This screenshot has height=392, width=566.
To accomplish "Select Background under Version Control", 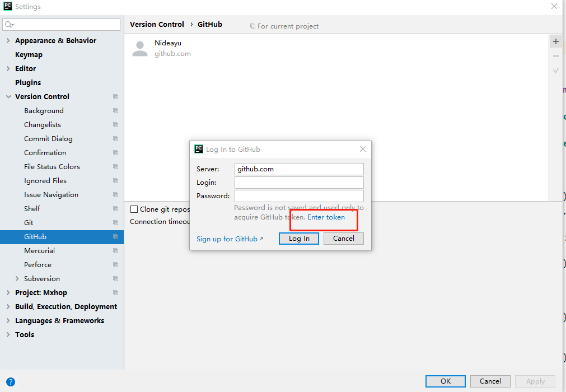I will [44, 111].
